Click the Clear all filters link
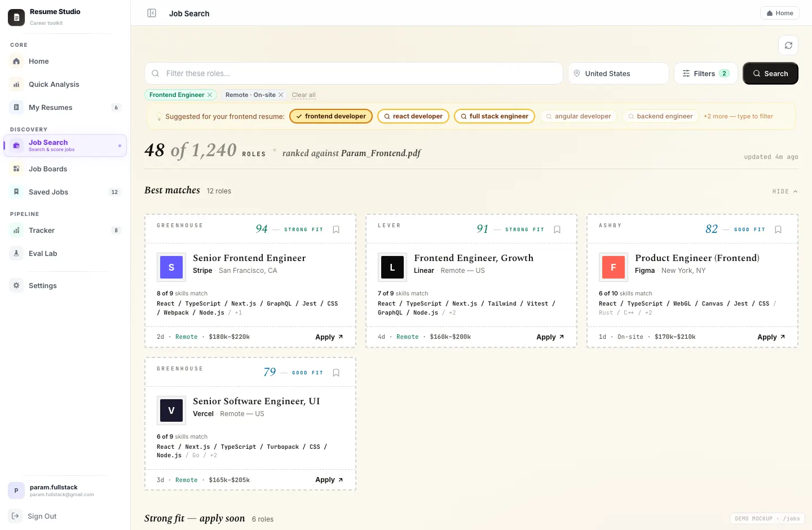 pos(303,95)
